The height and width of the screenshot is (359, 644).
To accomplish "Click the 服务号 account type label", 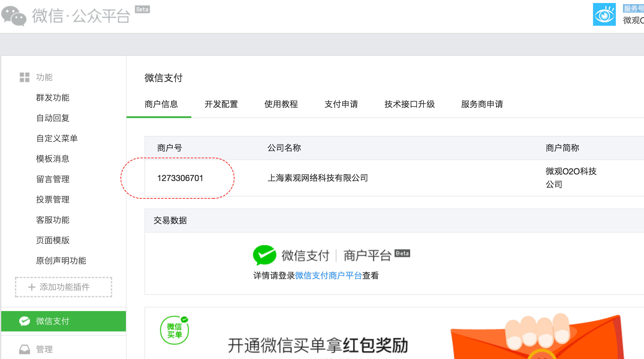I will [x=633, y=8].
